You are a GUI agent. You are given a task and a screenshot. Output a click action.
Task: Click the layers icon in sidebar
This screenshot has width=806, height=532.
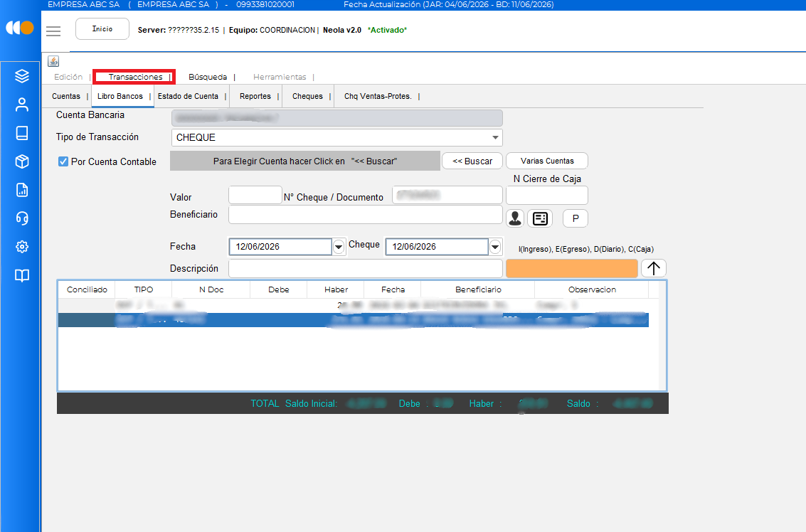pyautogui.click(x=21, y=76)
